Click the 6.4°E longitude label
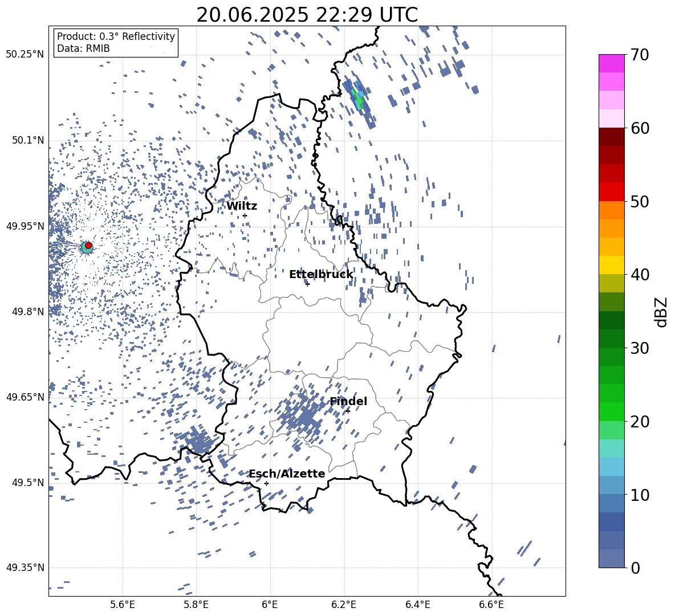675x616 pixels. (x=418, y=605)
